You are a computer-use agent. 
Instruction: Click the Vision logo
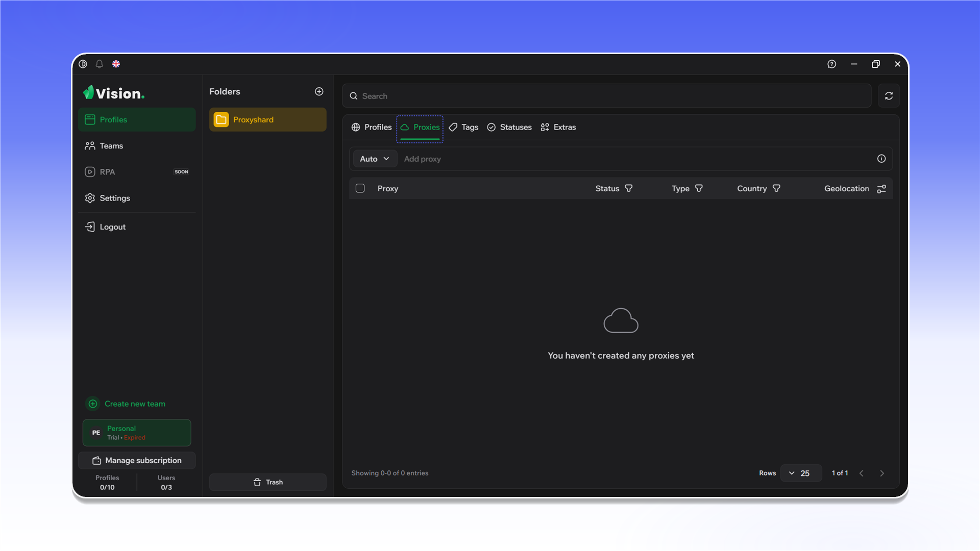(114, 93)
